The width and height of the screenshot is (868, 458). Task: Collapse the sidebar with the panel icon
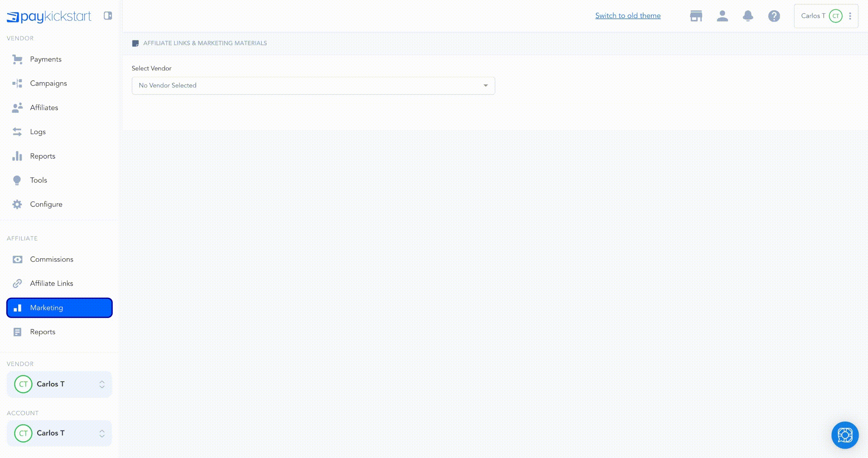(108, 16)
